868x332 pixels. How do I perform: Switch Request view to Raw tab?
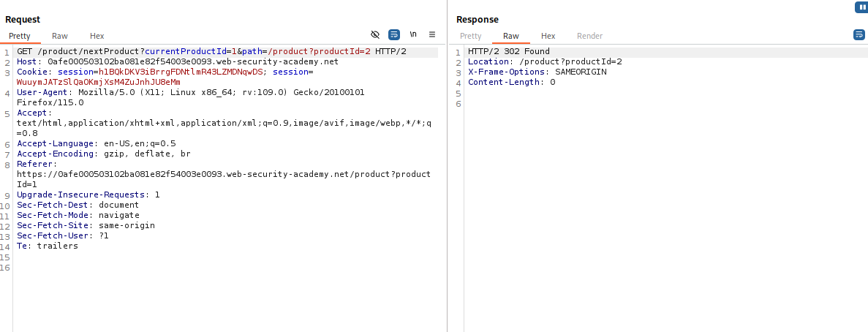click(60, 36)
